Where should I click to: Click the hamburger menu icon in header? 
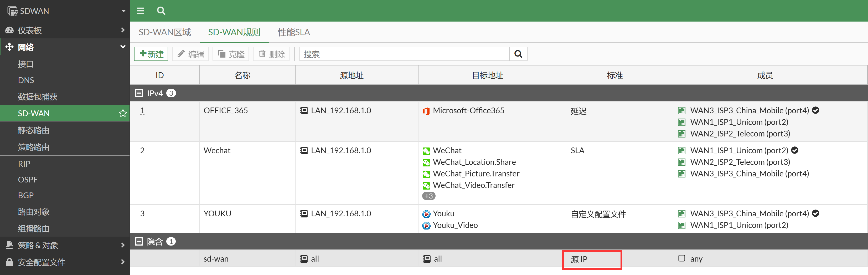tap(141, 11)
